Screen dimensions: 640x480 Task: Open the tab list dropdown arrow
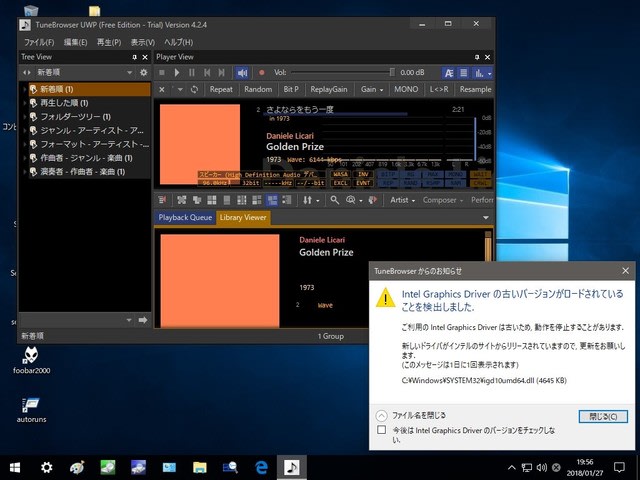486,218
